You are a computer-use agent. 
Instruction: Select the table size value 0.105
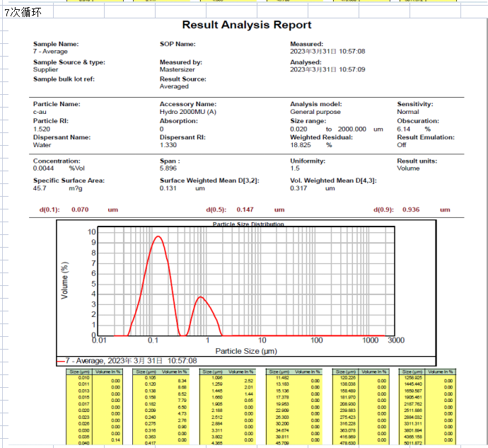point(151,378)
